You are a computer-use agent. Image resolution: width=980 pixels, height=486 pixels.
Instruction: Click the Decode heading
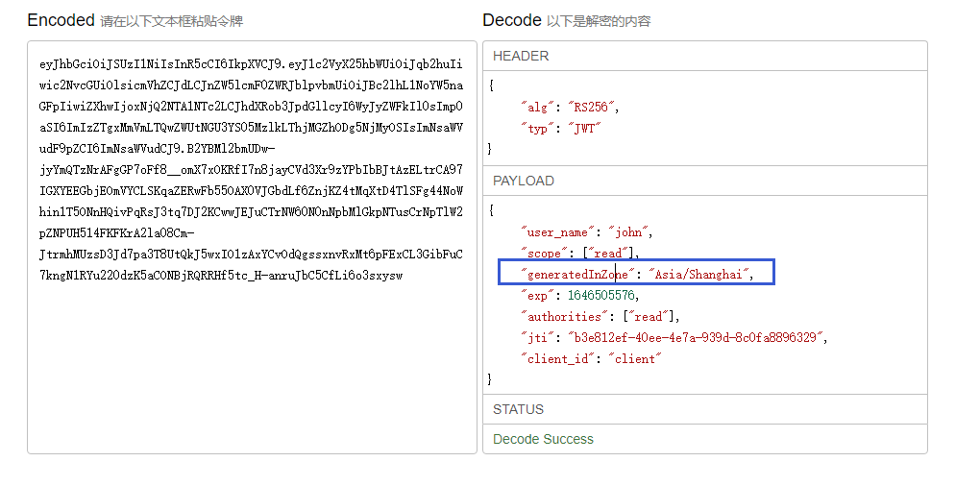click(x=512, y=20)
